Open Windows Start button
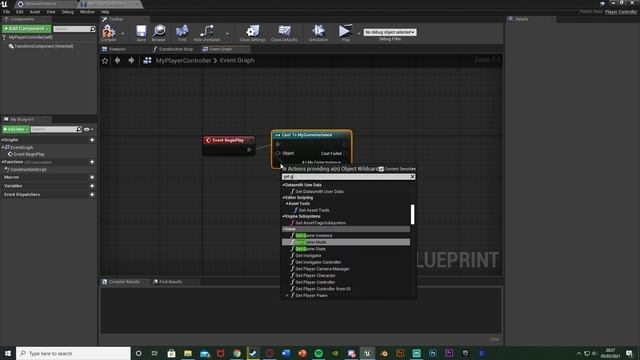Image resolution: width=640 pixels, height=360 pixels. pyautogui.click(x=8, y=353)
